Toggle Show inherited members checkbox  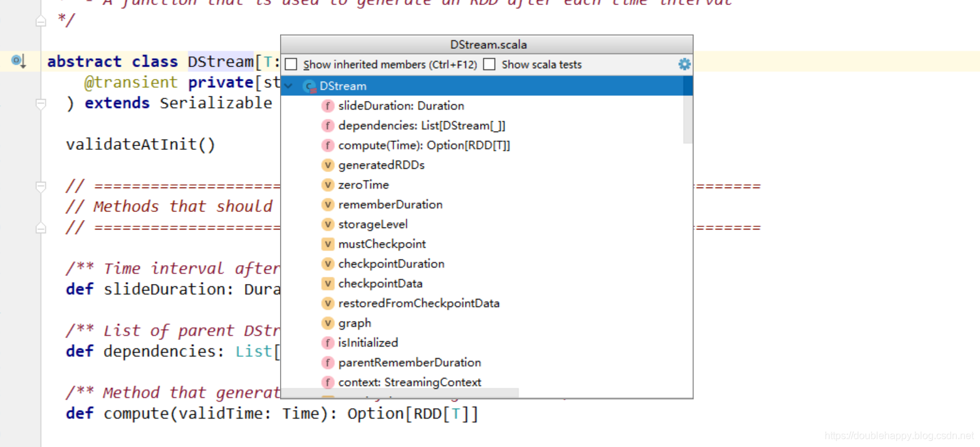point(291,65)
